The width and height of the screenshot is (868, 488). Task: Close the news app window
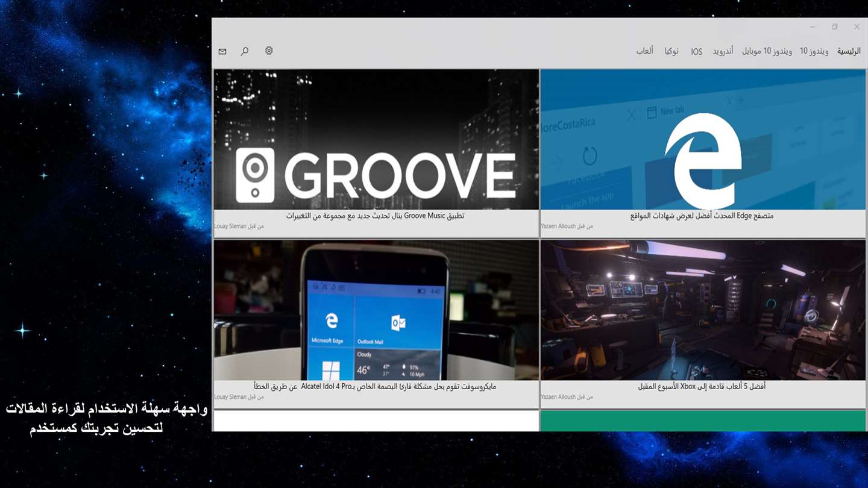[857, 27]
